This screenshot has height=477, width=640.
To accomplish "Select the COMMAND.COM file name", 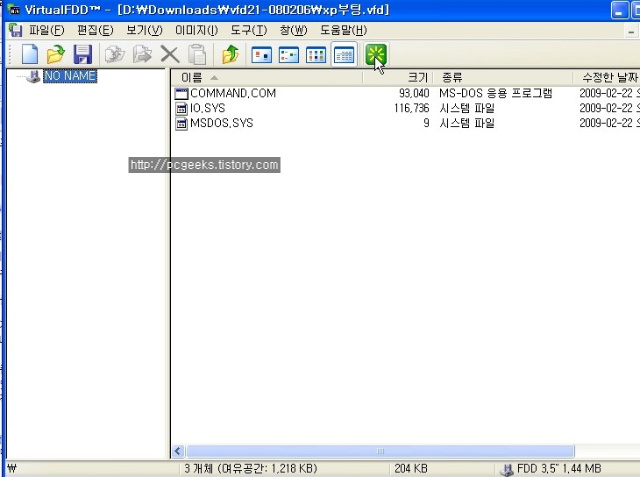I will coord(233,93).
